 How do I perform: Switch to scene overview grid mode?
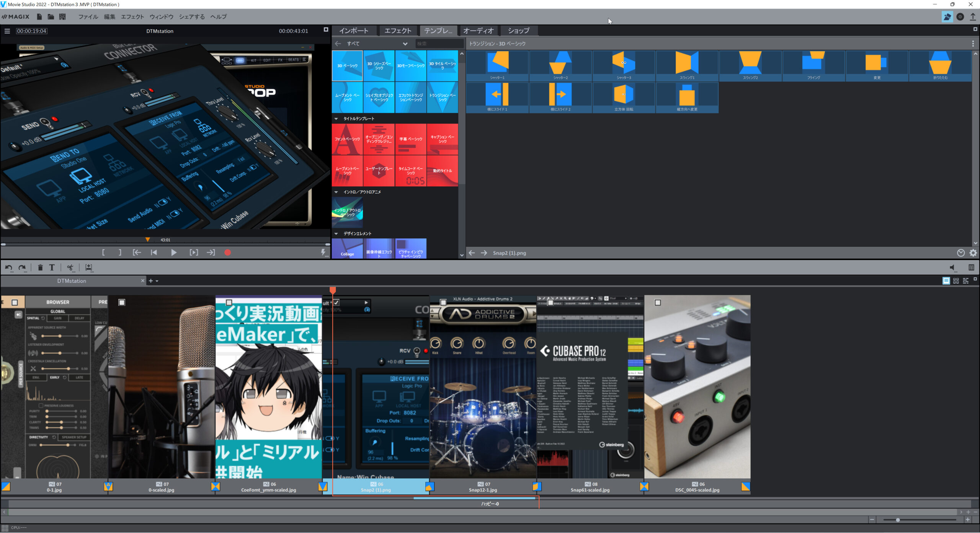(956, 281)
